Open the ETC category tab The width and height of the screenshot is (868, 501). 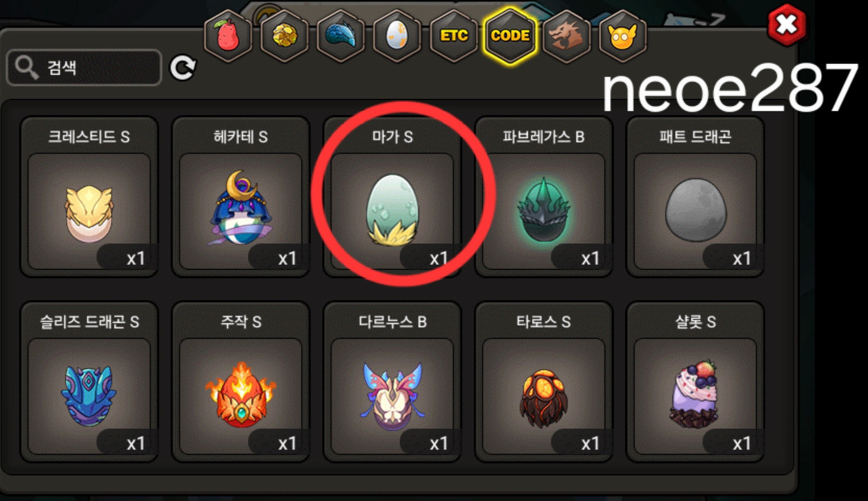coord(454,36)
